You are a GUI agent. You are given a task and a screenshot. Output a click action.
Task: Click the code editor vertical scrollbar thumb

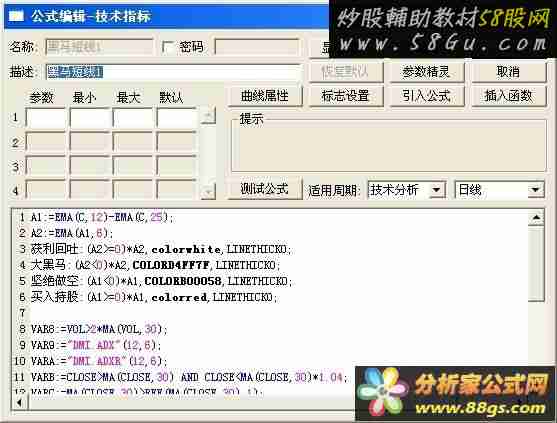(x=536, y=264)
